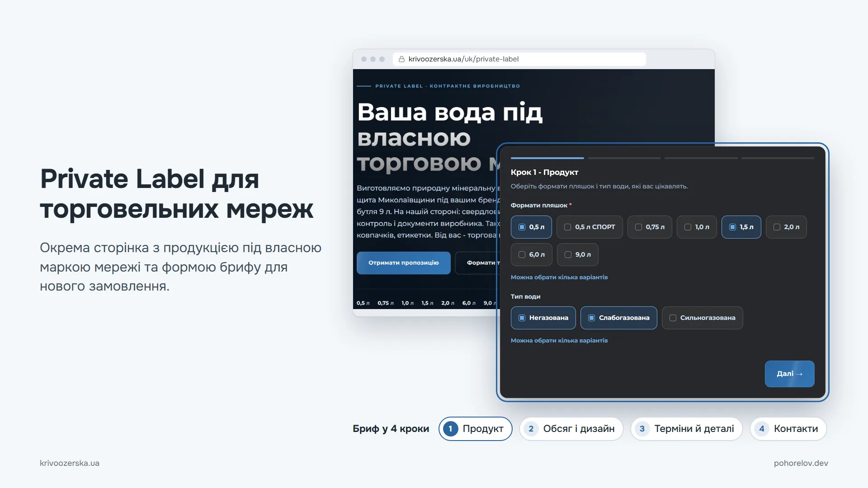The image size is (868, 488).
Task: Click the first browser window dot
Action: [x=364, y=59]
